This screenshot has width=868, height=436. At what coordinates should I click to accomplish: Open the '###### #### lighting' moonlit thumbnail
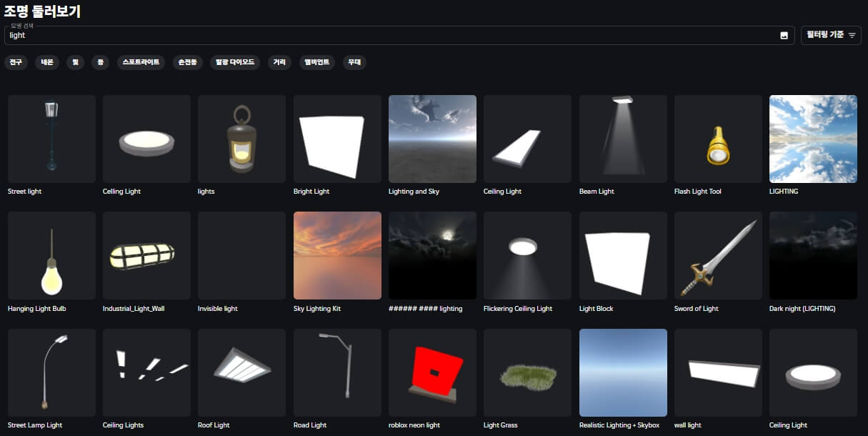click(432, 255)
